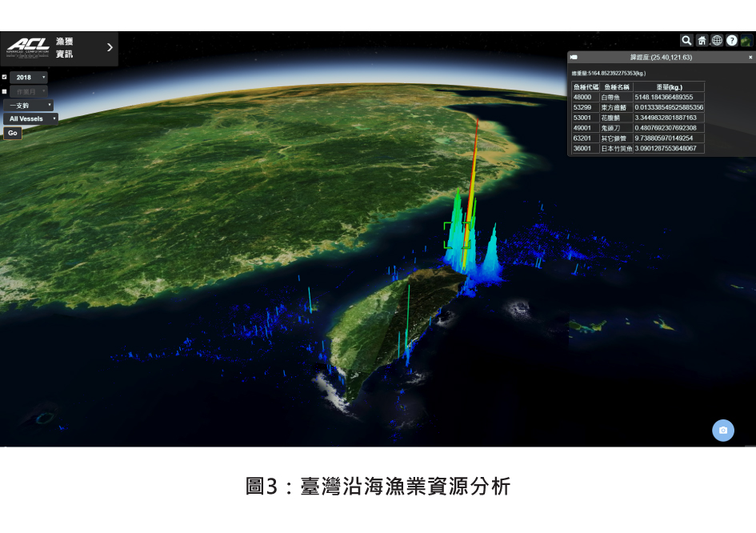The image size is (756, 533).
Task: Expand the 漁獲資訊 panel chevron arrow
Action: coord(110,47)
